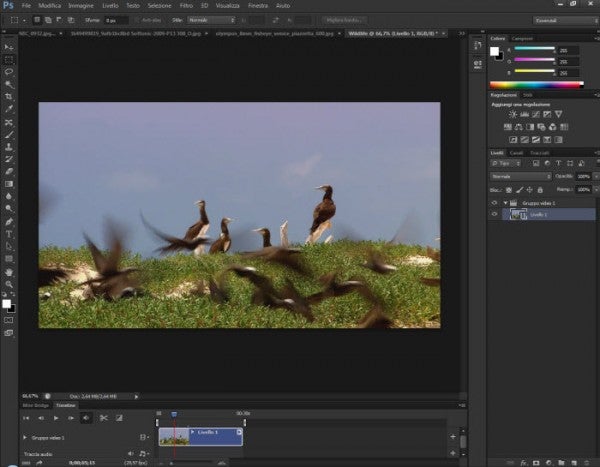Toggle visibility of Livello 1 layer

(494, 214)
